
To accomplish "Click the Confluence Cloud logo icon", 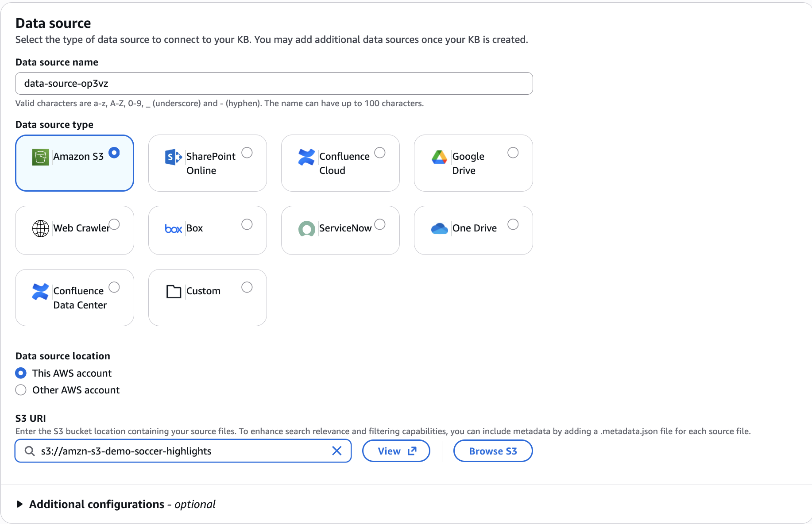I will coord(306,157).
